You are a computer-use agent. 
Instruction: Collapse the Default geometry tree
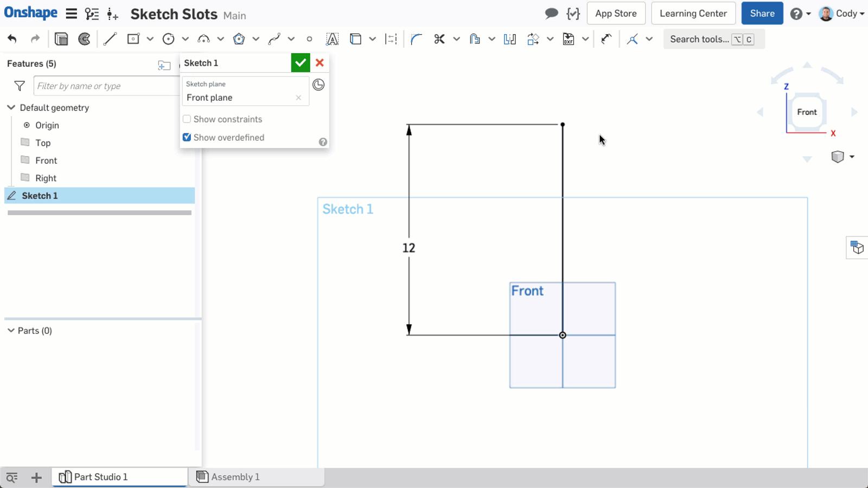click(11, 107)
